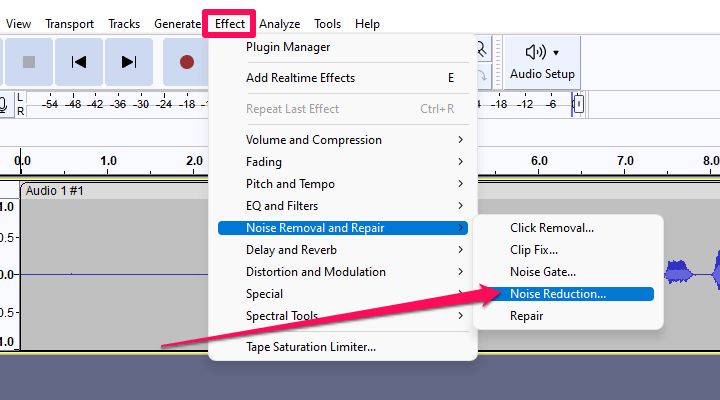Select Noise Reduction... from submenu
Viewport: 720px width, 400px height.
(x=557, y=294)
